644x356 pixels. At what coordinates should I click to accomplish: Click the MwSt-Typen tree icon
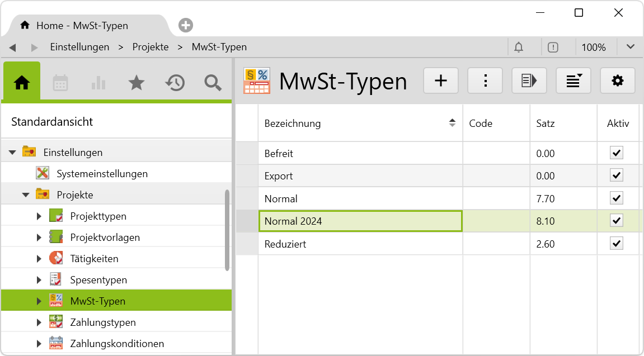pyautogui.click(x=56, y=300)
